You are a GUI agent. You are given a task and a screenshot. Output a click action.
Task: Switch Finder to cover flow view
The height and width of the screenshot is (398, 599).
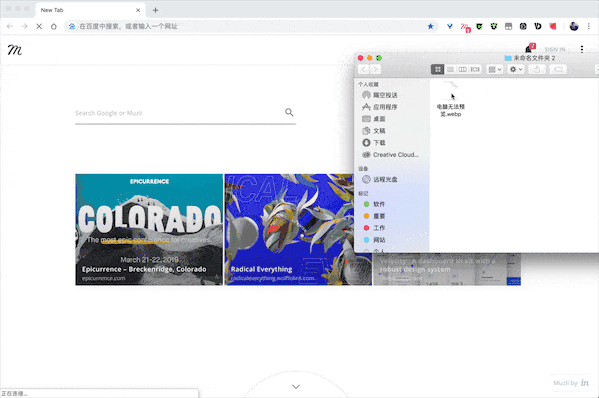[475, 70]
